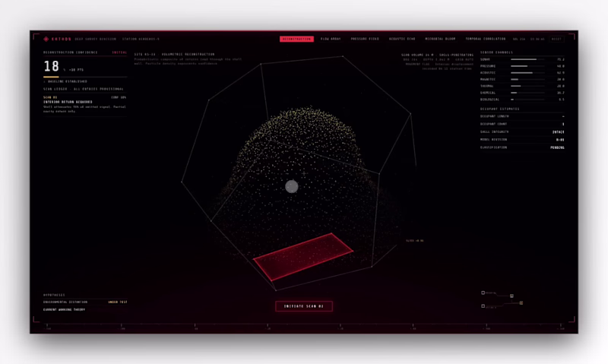Click the Pressure channel bar
This screenshot has width=608, height=364.
[x=527, y=66]
